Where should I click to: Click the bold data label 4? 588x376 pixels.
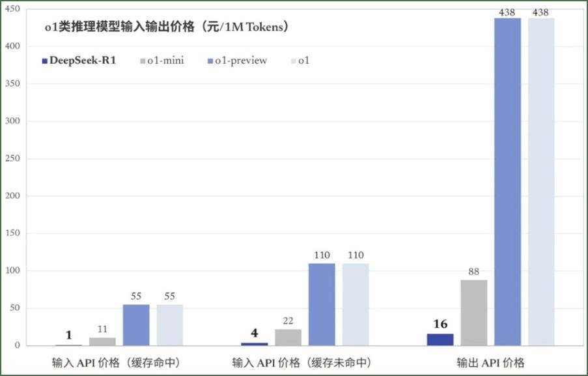pos(255,333)
